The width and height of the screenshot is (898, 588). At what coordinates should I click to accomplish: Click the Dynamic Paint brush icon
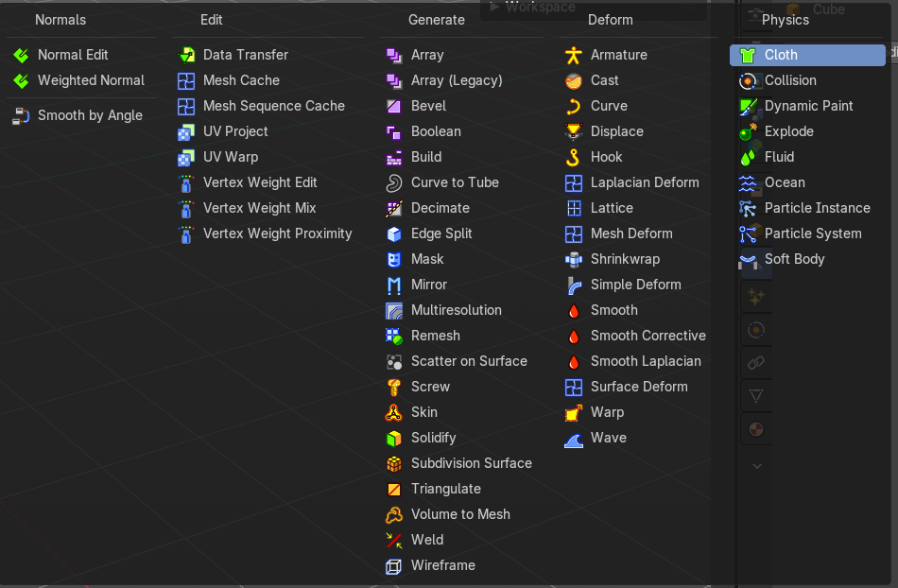[748, 107]
